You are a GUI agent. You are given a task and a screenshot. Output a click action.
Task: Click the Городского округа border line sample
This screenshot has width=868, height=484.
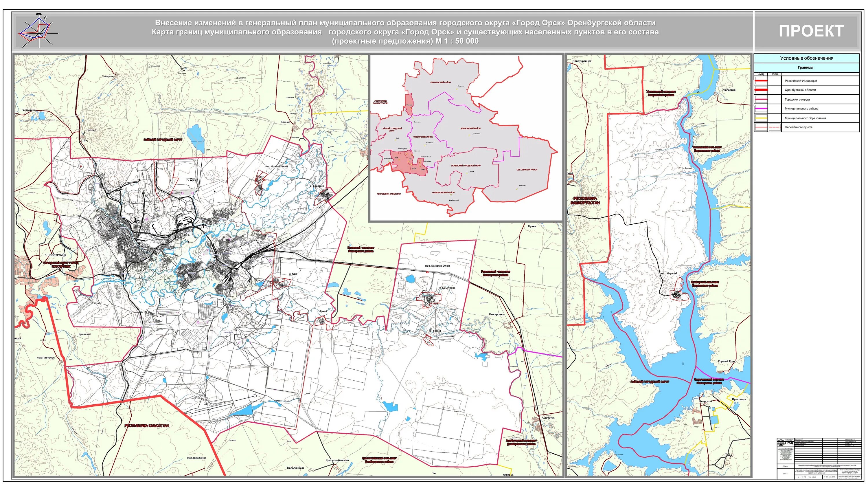[761, 99]
